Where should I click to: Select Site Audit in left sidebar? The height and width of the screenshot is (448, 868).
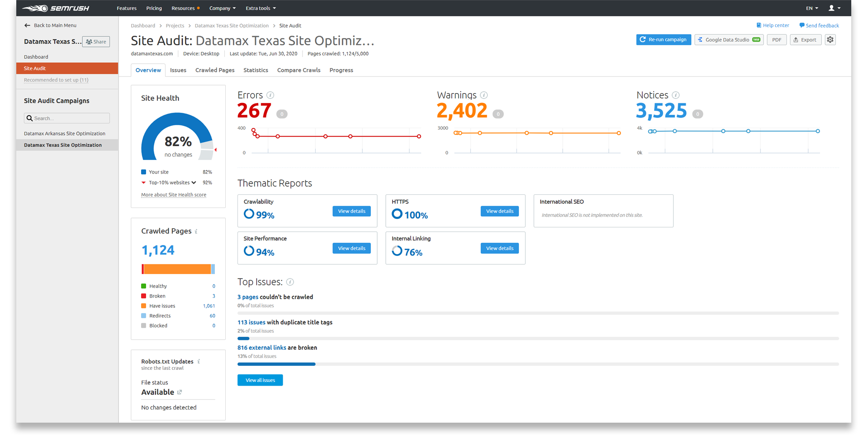pos(67,68)
